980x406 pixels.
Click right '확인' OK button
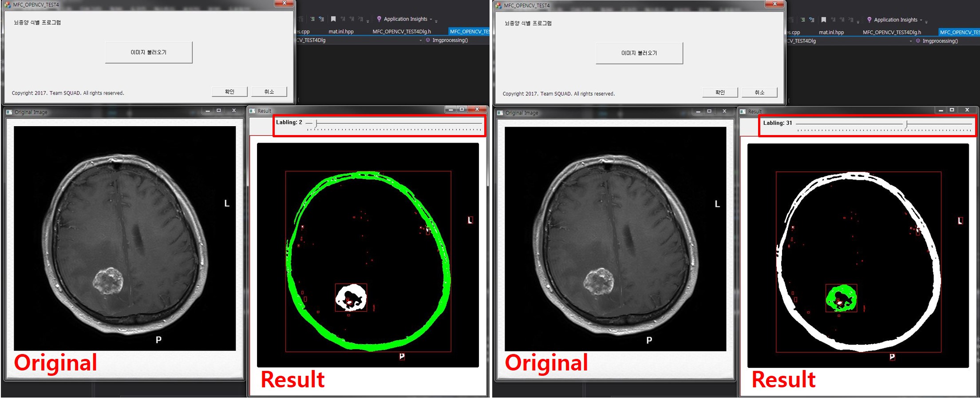[720, 92]
